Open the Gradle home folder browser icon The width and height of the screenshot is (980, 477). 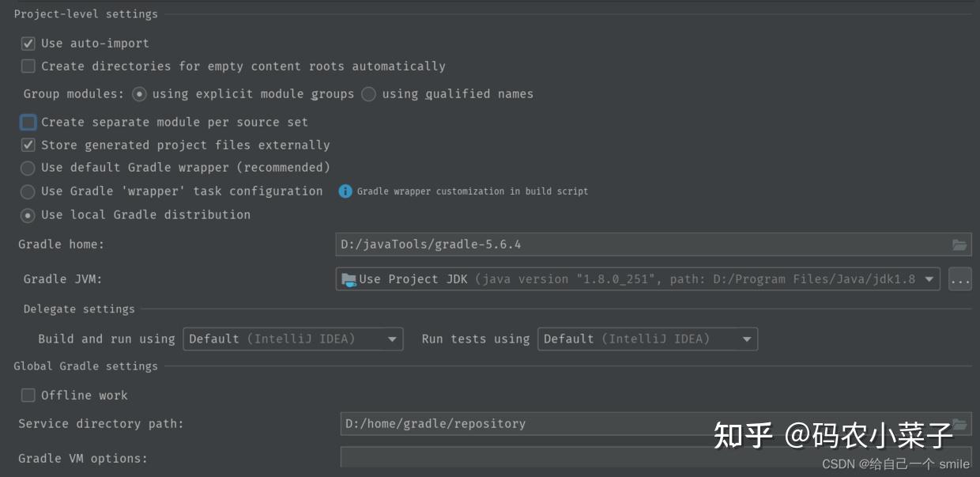(x=959, y=244)
